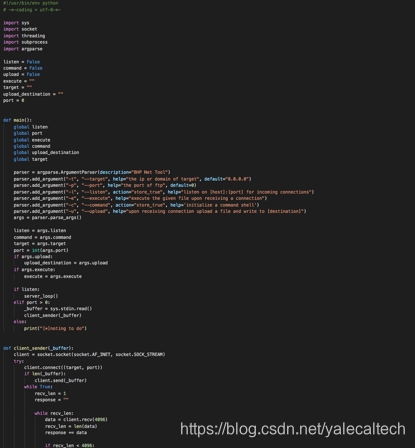Click the 'target = ""' assignment

tap(18, 87)
